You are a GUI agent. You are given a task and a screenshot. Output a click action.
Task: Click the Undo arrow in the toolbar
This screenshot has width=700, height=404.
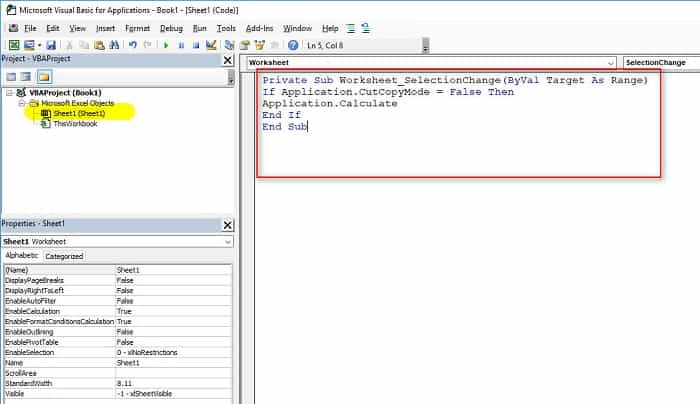coord(132,45)
